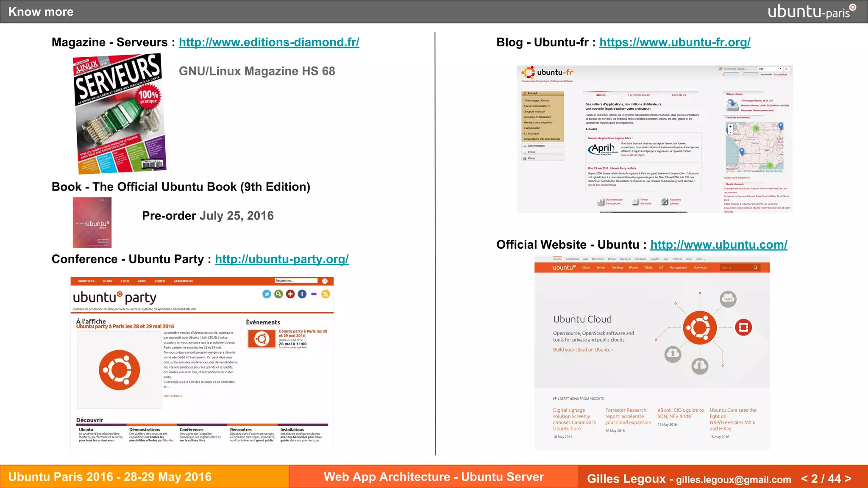Click the Official Ubuntu Book cover thumbnail
868x488 pixels.
pyautogui.click(x=92, y=223)
